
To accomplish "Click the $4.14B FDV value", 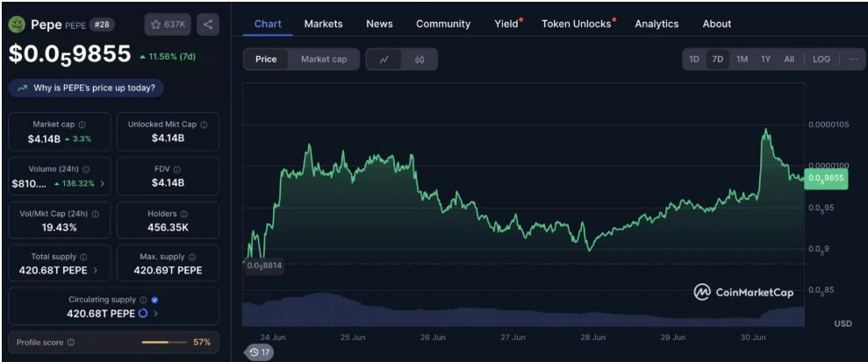I will [168, 183].
